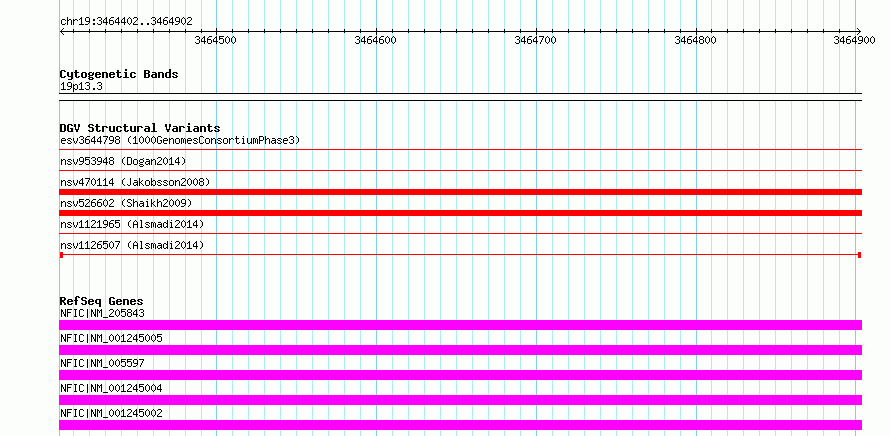The image size is (890, 436).
Task: Open transcript NFIC|NM_005597
Action: click(x=102, y=363)
